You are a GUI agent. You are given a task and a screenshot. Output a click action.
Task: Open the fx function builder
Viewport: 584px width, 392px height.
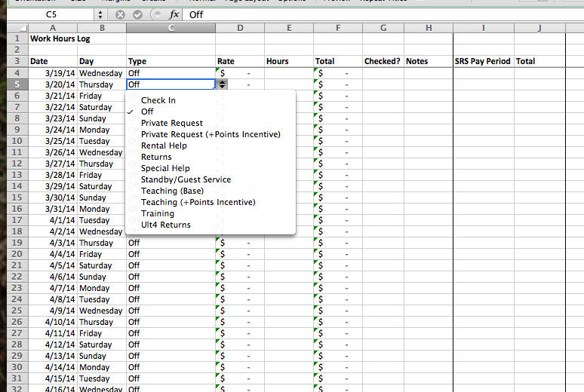point(174,14)
